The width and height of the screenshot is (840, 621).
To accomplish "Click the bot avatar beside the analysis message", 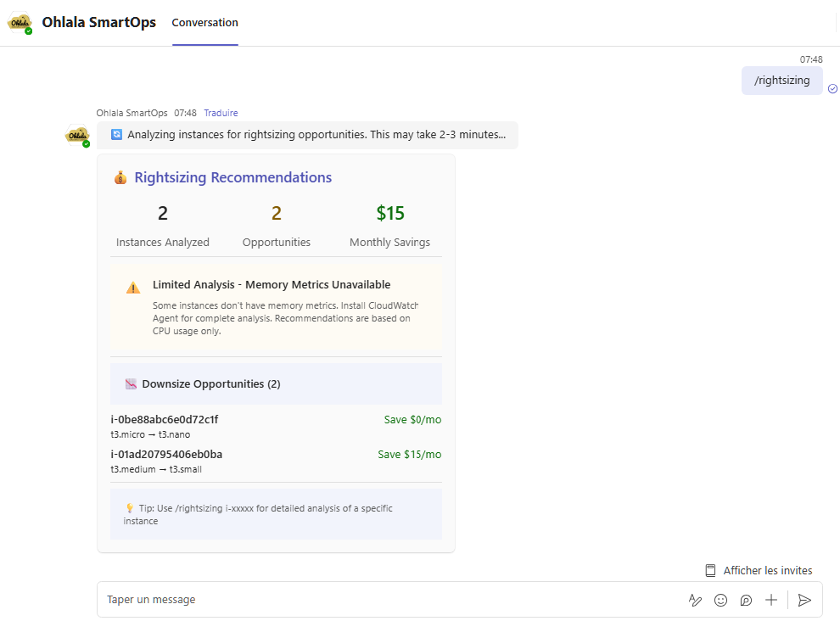I will pyautogui.click(x=77, y=135).
